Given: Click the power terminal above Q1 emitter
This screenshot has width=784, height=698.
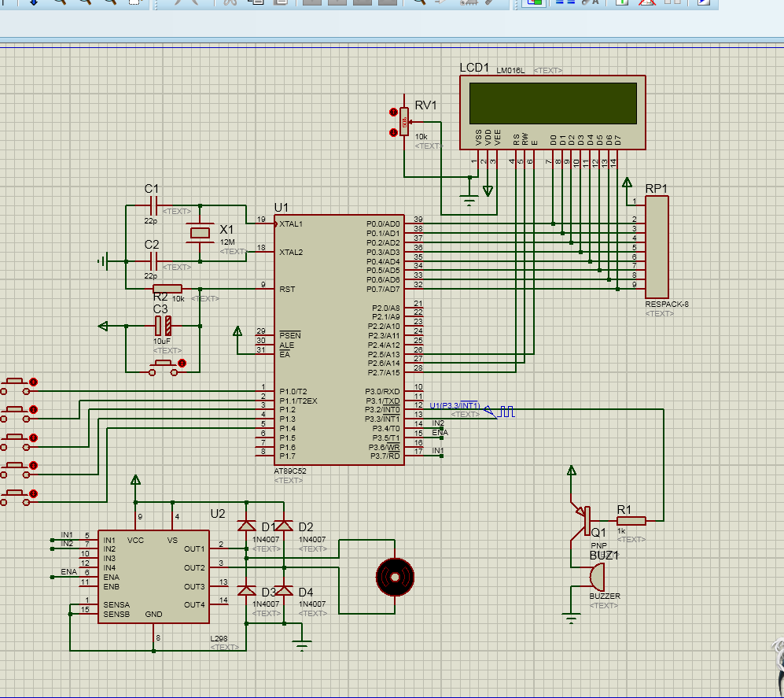Looking at the screenshot, I should (x=572, y=471).
